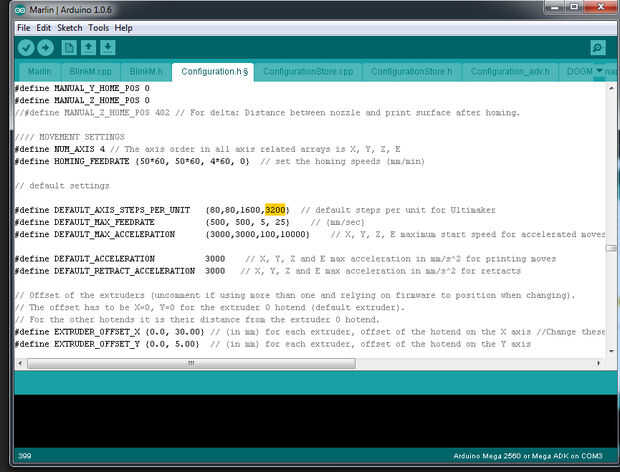
Task: Open the Tools menu
Action: pyautogui.click(x=98, y=28)
